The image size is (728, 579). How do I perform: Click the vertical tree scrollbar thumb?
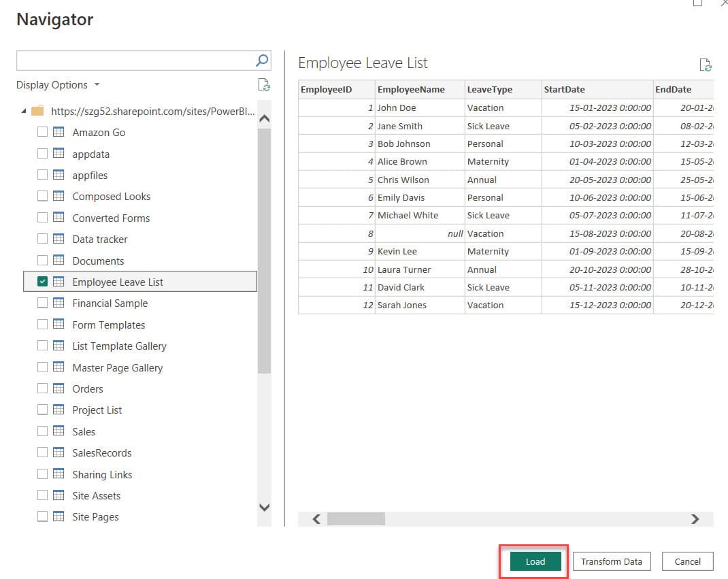(x=264, y=251)
